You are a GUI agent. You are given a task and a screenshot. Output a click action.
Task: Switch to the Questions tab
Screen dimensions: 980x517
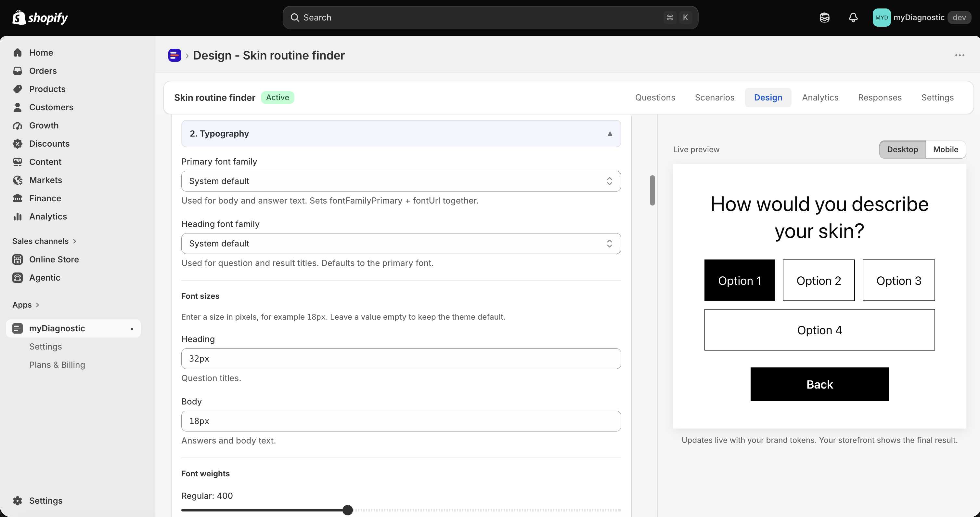655,98
